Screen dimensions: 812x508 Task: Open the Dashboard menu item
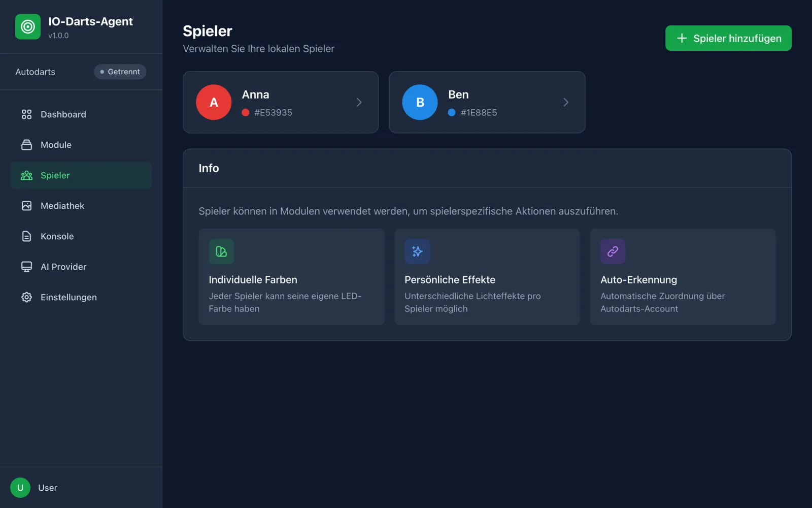click(x=81, y=114)
